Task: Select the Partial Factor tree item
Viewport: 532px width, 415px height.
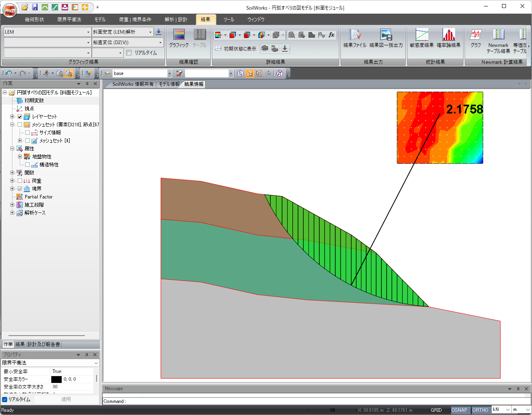Action: (38, 197)
